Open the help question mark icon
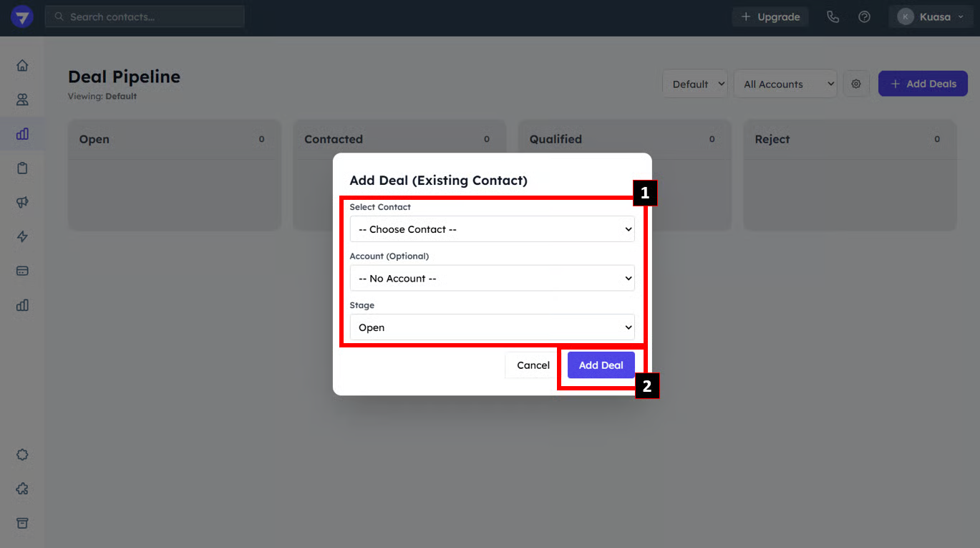980x548 pixels. [x=864, y=16]
